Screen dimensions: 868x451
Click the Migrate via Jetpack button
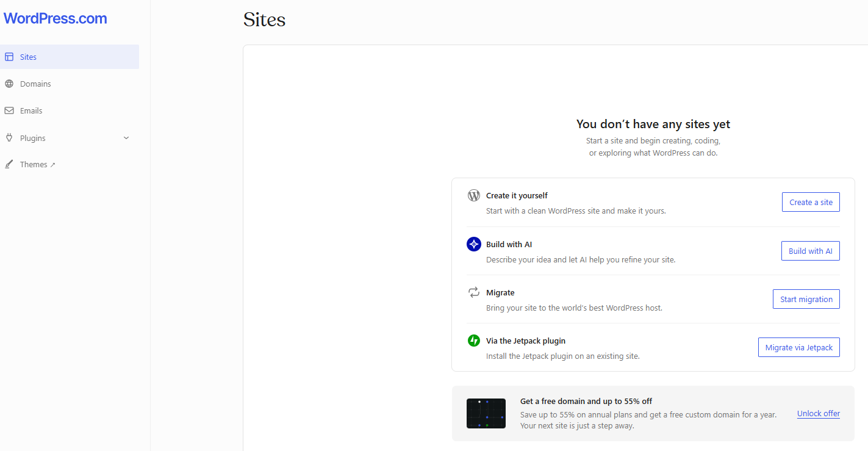[799, 347]
